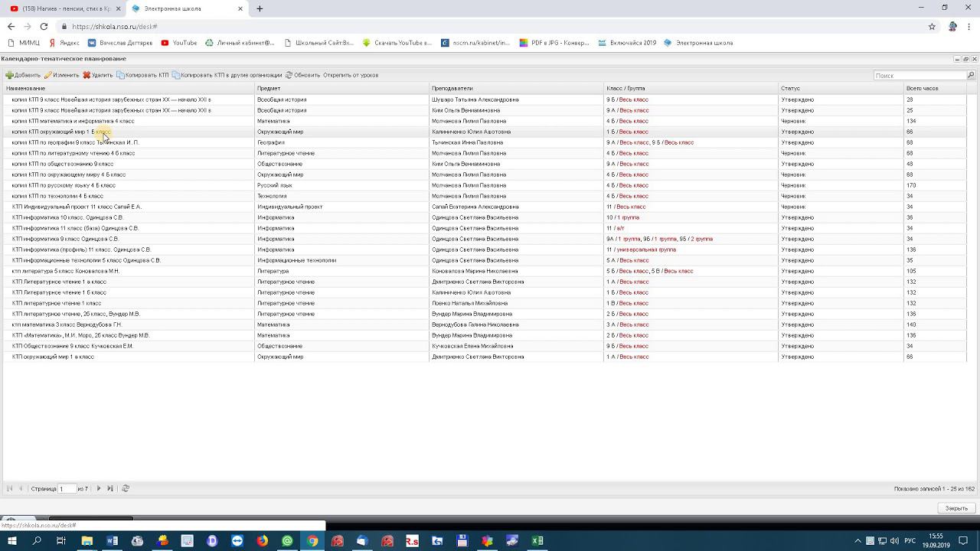Click the Chrome icon on the taskbar
Screen dimensions: 980x551
pyautogui.click(x=312, y=541)
